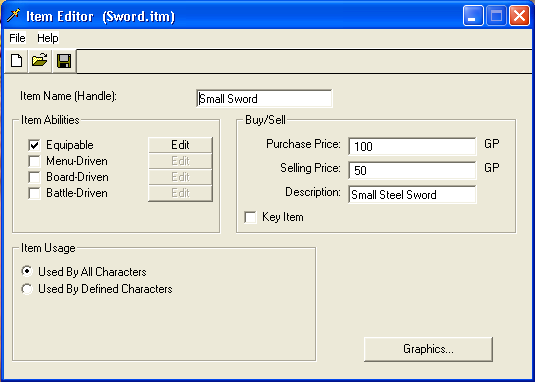This screenshot has width=535, height=382.
Task: Click the Selling Price field
Action: [412, 170]
